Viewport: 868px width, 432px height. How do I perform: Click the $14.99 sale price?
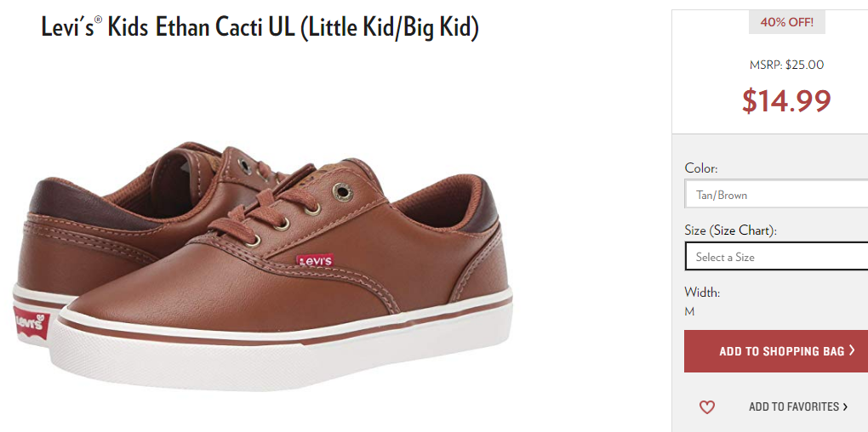(x=786, y=100)
